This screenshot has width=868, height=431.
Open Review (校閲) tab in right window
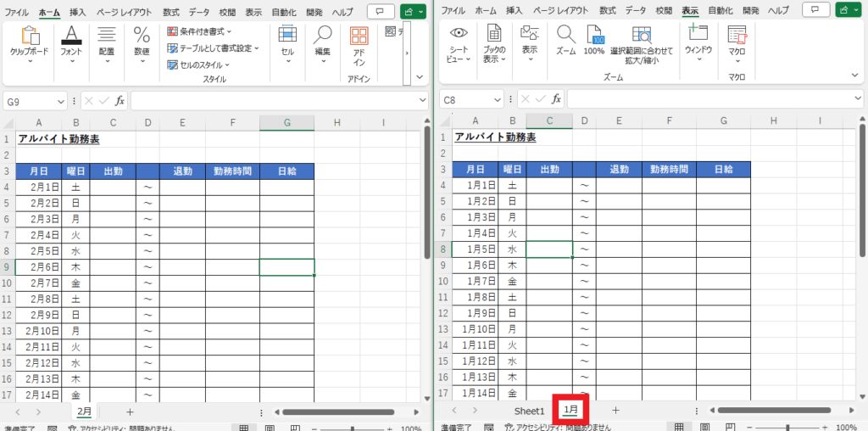pos(664,10)
